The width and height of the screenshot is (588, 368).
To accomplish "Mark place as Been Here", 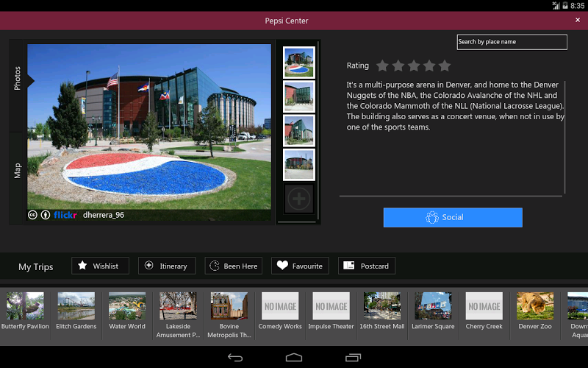I will click(233, 266).
